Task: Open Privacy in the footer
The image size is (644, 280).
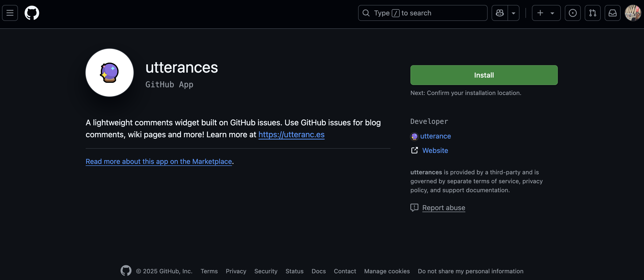Action: 236,271
